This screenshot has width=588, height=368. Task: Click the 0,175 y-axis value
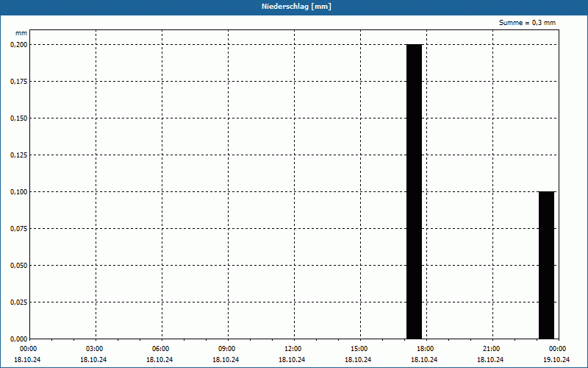click(19, 82)
